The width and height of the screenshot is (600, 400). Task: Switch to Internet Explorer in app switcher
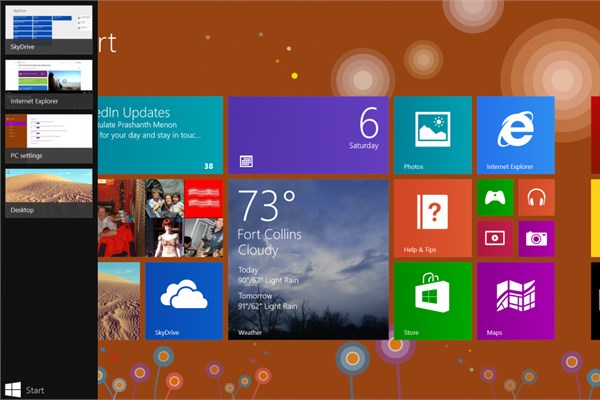click(49, 84)
